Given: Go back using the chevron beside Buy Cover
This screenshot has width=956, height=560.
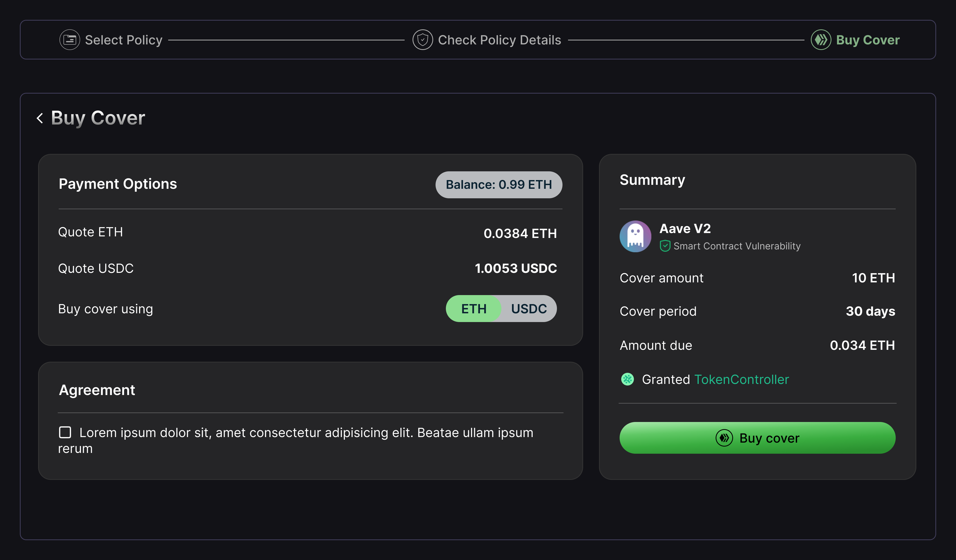Looking at the screenshot, I should click(x=40, y=118).
